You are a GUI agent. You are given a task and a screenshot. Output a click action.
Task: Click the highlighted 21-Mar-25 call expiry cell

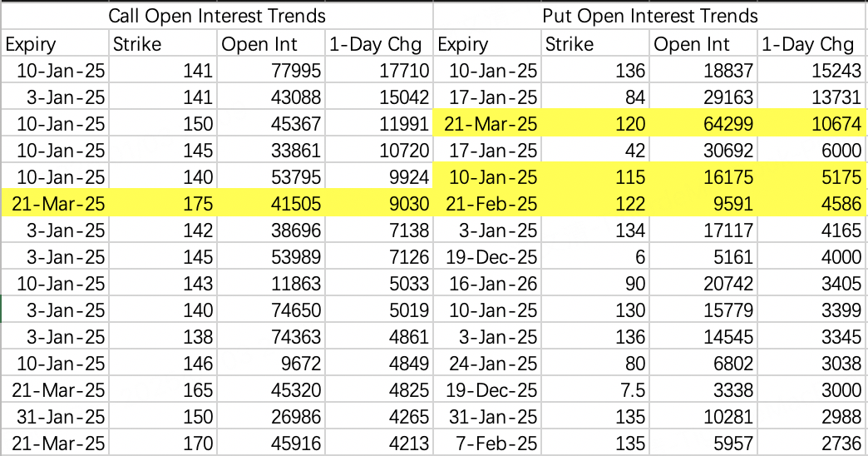57,204
